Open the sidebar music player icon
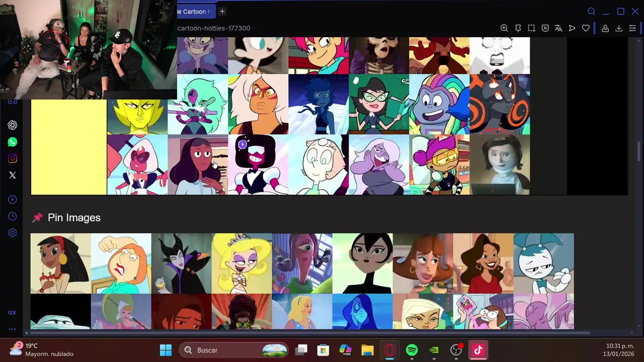Viewport: 644px width, 362px height. 13,200
